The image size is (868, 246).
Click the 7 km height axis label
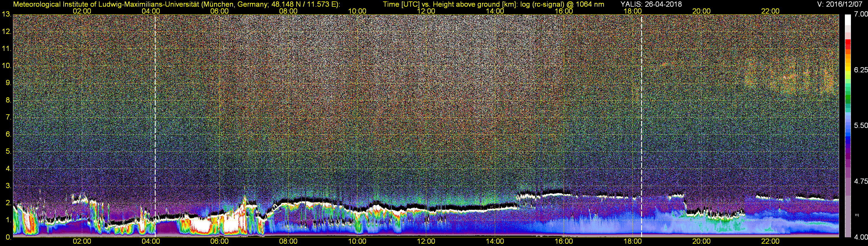coord(8,117)
